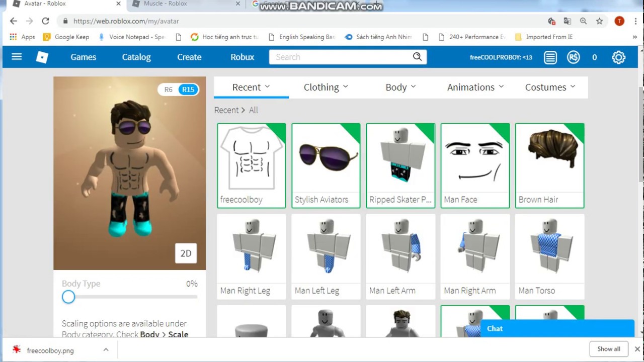
Task: Click the search magnifier icon
Action: click(417, 57)
